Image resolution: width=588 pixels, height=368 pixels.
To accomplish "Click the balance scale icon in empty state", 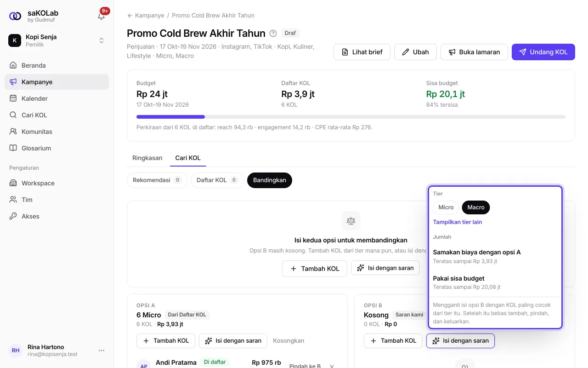I will [351, 221].
